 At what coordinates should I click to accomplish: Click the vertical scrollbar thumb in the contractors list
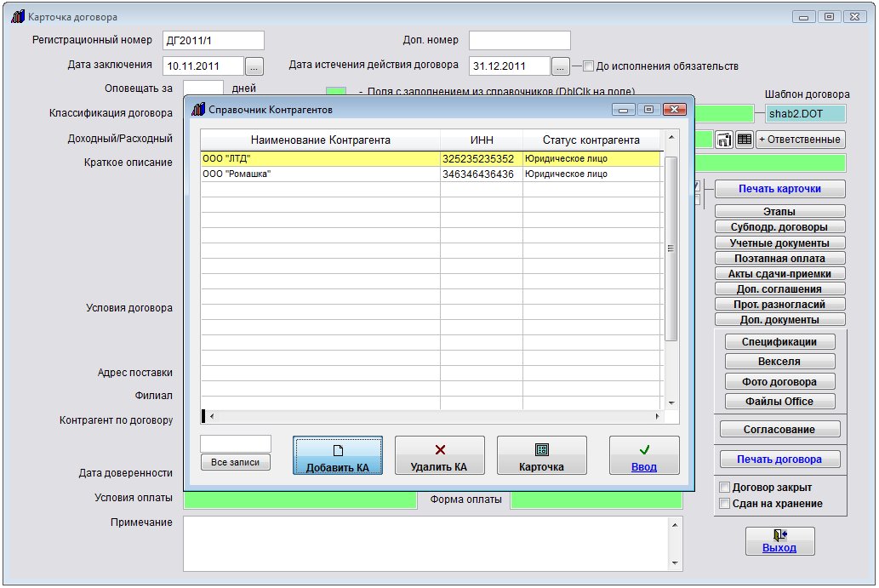(x=671, y=248)
